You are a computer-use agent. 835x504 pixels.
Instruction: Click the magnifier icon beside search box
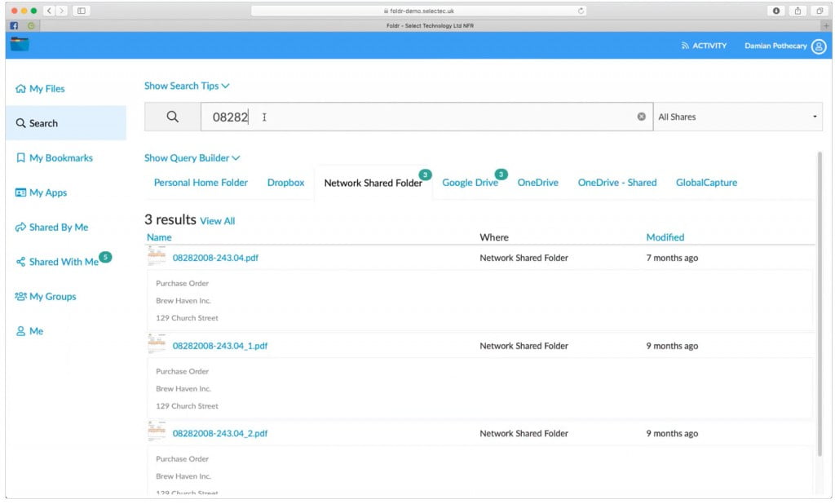point(173,117)
